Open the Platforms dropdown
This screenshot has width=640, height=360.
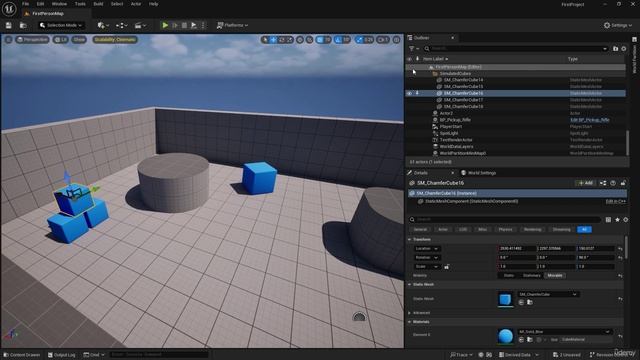(232, 25)
